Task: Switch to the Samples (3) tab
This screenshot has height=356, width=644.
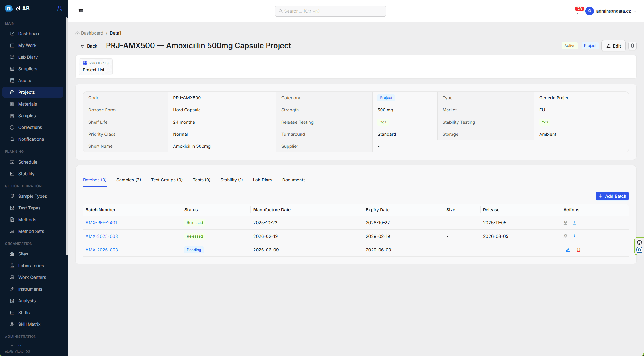Action: point(128,180)
